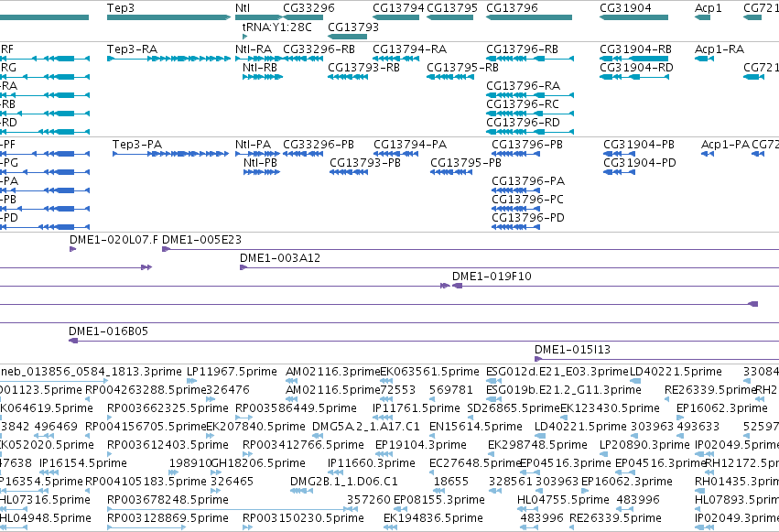Select the CG31904-PB protein label
Screen dimensions: 779x532
coord(639,145)
